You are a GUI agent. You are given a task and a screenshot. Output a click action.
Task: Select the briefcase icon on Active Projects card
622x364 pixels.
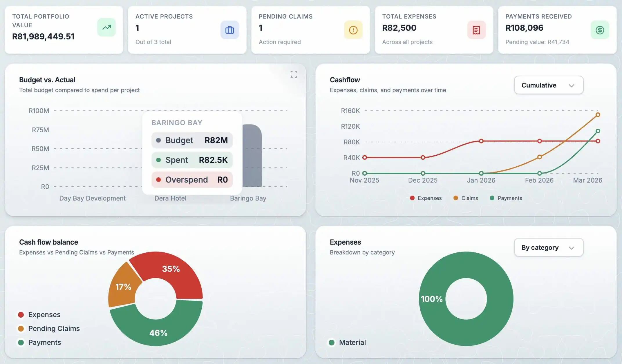point(229,30)
